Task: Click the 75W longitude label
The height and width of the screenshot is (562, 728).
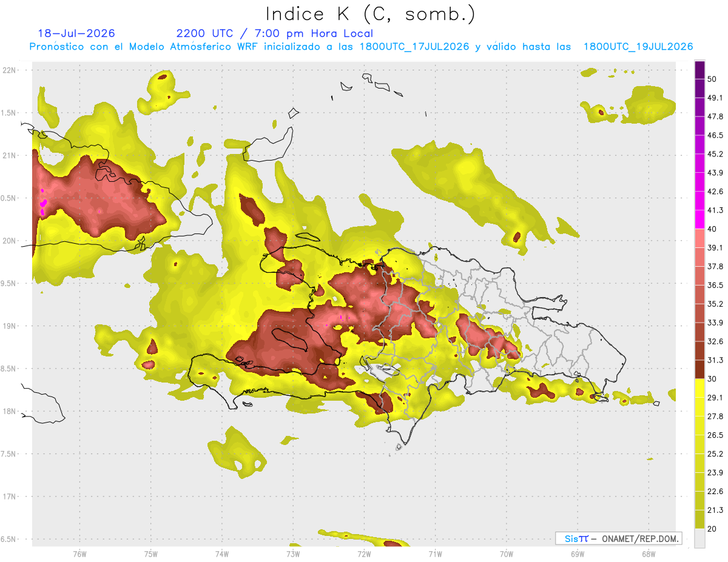Action: pos(150,554)
